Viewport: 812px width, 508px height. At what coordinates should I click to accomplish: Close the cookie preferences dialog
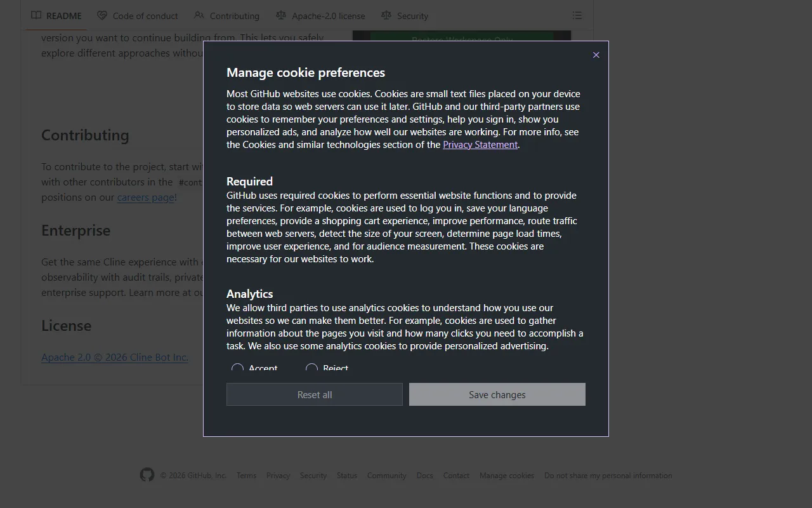[596, 55]
